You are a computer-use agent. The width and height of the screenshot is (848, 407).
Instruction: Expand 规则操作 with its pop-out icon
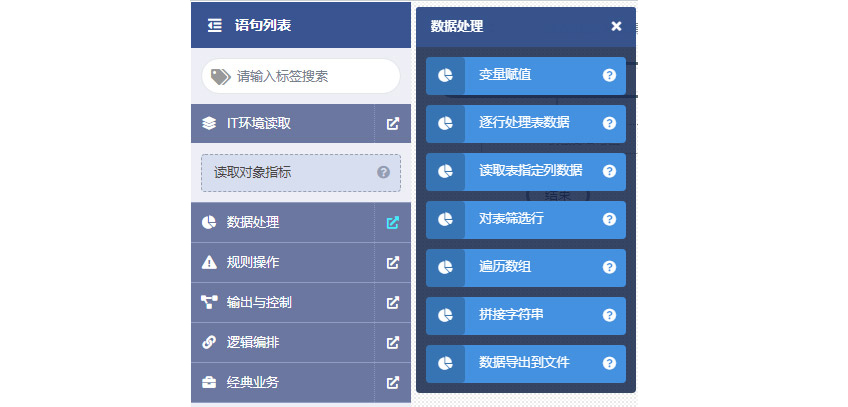click(393, 263)
